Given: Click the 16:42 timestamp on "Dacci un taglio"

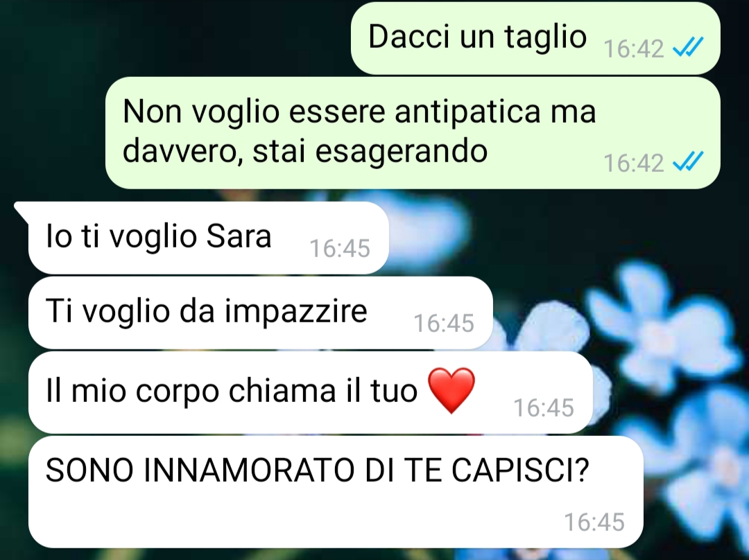Looking at the screenshot, I should [633, 49].
